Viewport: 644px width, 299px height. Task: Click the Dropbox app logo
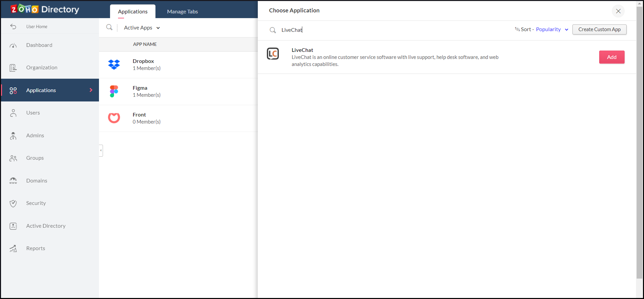[x=114, y=64]
